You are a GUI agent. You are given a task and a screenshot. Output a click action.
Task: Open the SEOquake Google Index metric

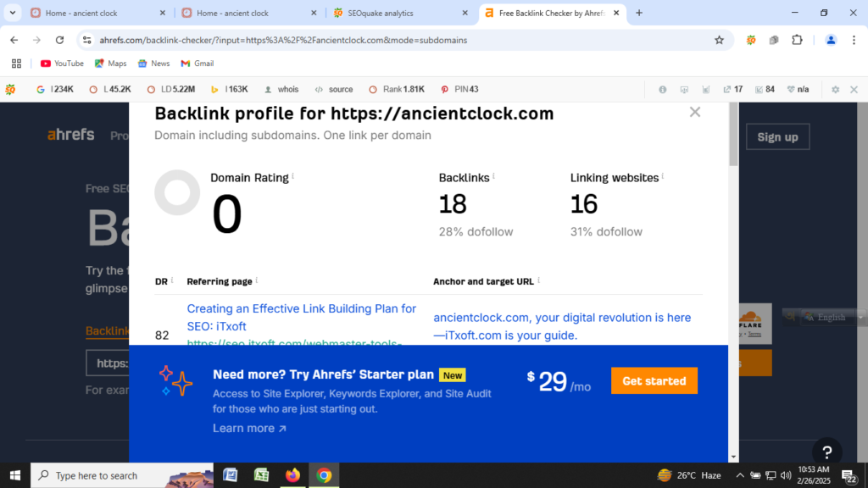(x=55, y=89)
